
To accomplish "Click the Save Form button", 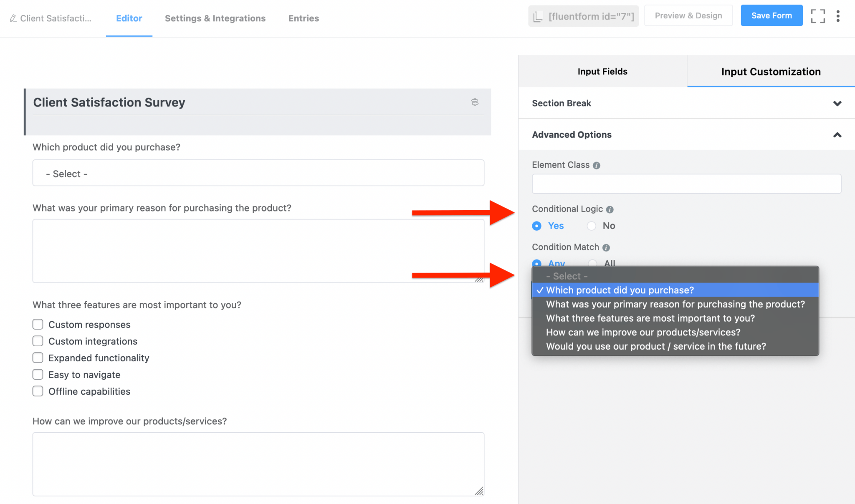I will [772, 15].
